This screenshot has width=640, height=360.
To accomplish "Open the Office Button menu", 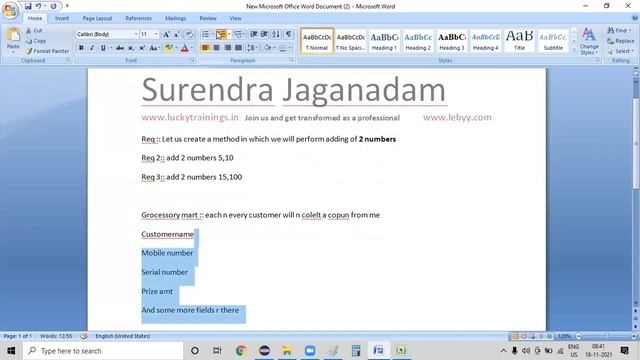I will (x=10, y=11).
